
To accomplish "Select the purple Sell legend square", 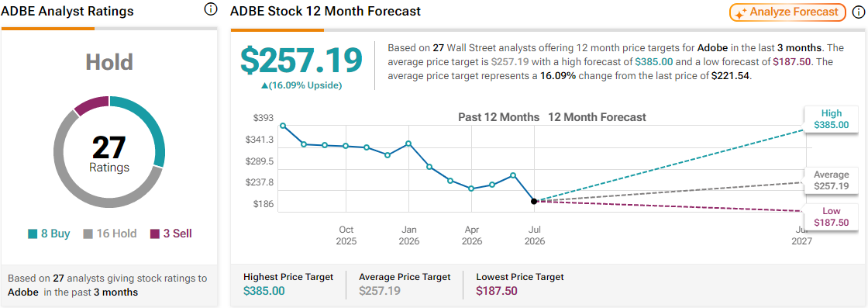I will (154, 234).
